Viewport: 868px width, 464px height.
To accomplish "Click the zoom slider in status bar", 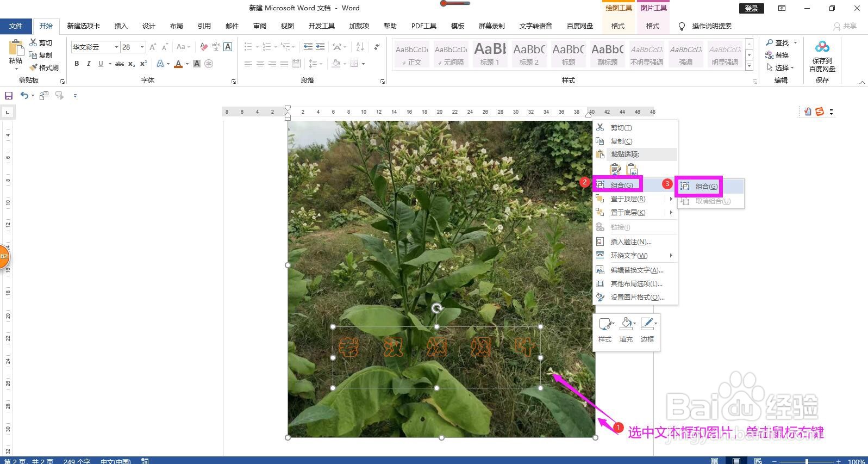I will (x=807, y=461).
